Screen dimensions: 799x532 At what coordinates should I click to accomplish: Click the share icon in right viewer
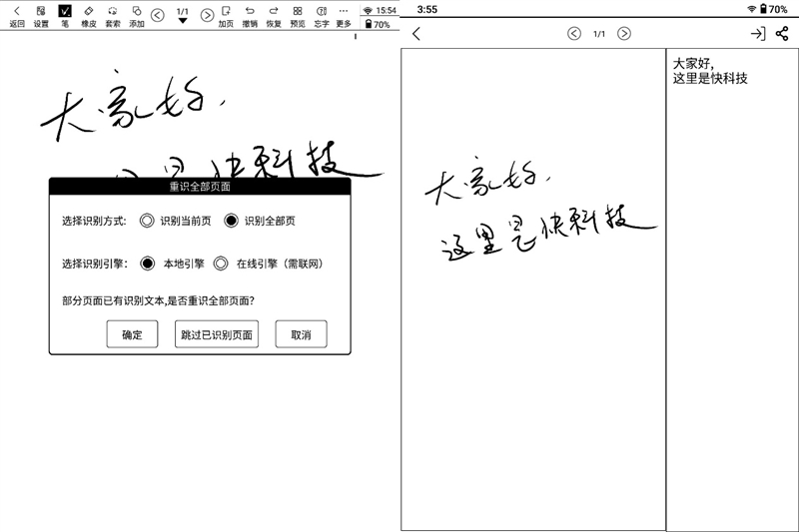tap(782, 34)
